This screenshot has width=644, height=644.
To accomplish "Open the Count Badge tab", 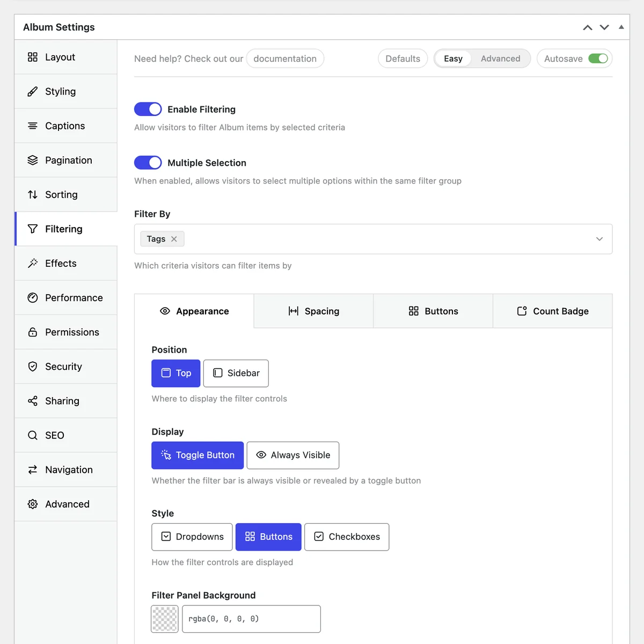I will click(x=553, y=311).
